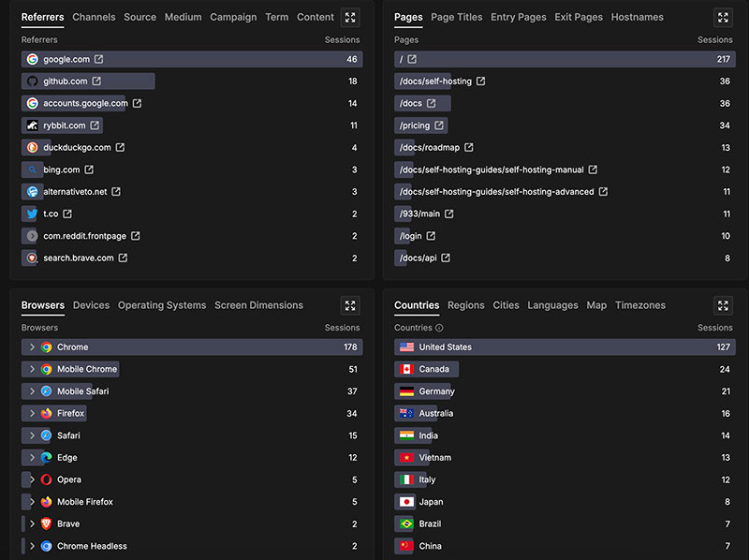The width and height of the screenshot is (749, 560).
Task: Open self-hosting-advanced external link icon
Action: click(603, 191)
